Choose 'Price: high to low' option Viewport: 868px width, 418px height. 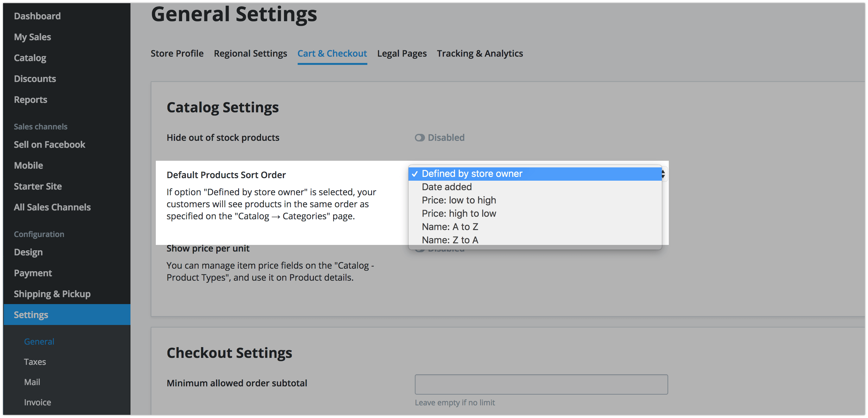tap(459, 214)
